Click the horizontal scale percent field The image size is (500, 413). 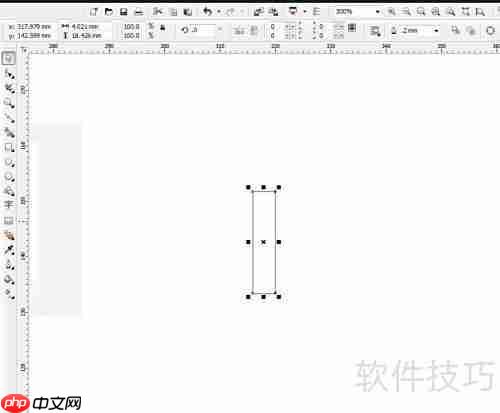point(132,26)
